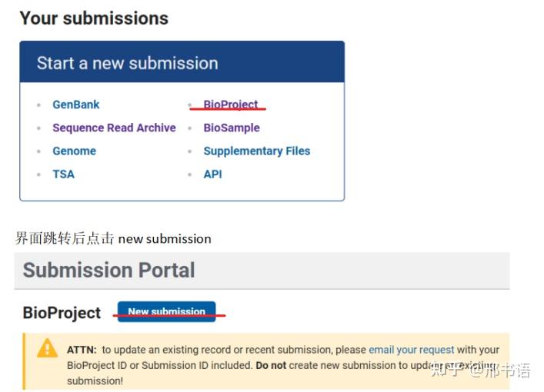
Task: Open Supplementary Files submission
Action: tap(256, 151)
